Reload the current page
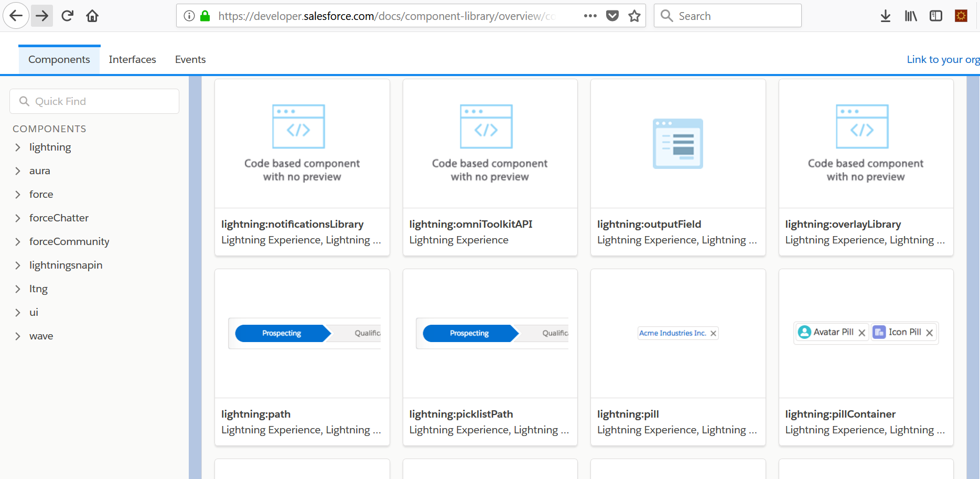 [x=67, y=16]
